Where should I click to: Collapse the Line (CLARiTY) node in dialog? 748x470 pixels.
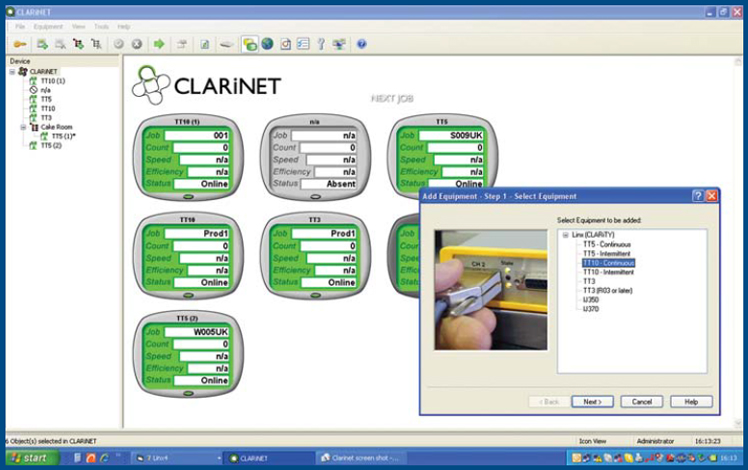pos(565,235)
